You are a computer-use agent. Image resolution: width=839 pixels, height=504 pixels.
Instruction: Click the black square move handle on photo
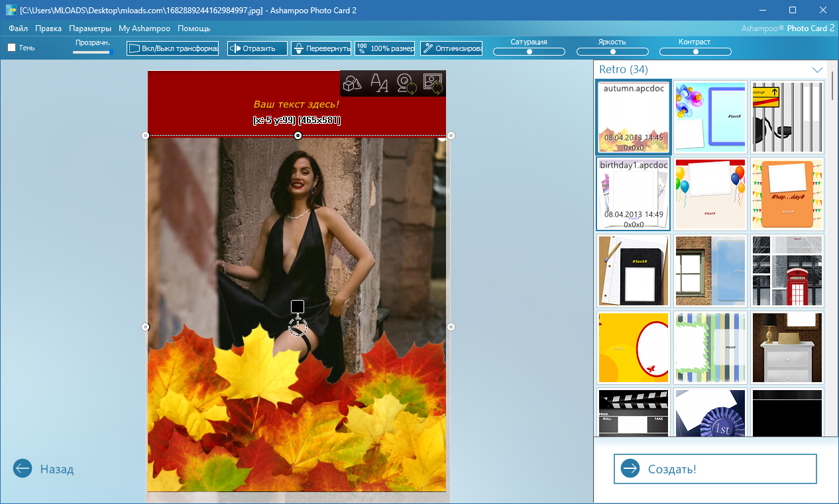pyautogui.click(x=298, y=306)
